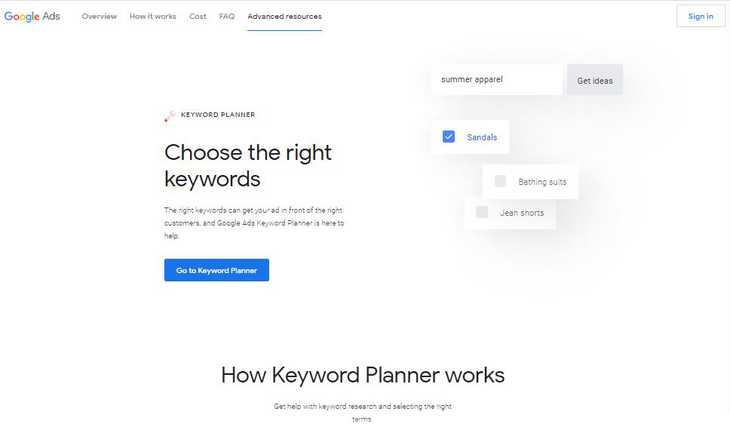
Task: Click the Sandals keyword label
Action: [482, 137]
